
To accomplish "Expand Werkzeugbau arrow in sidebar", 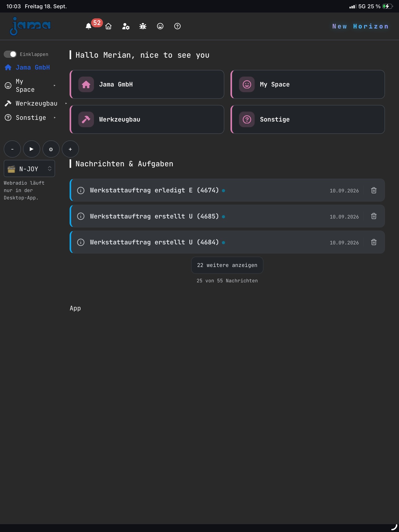I will click(66, 104).
